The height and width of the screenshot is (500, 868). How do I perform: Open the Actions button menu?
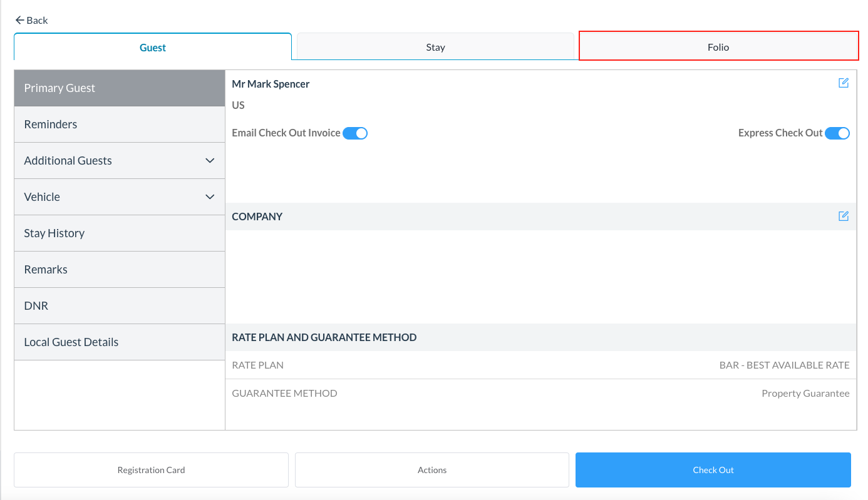click(431, 470)
